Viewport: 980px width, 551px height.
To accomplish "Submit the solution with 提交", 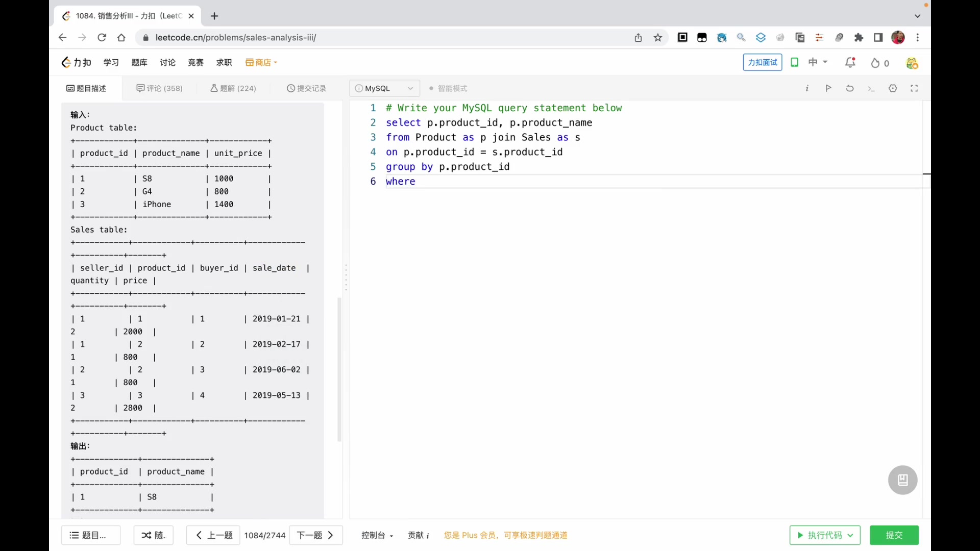I will [x=894, y=535].
